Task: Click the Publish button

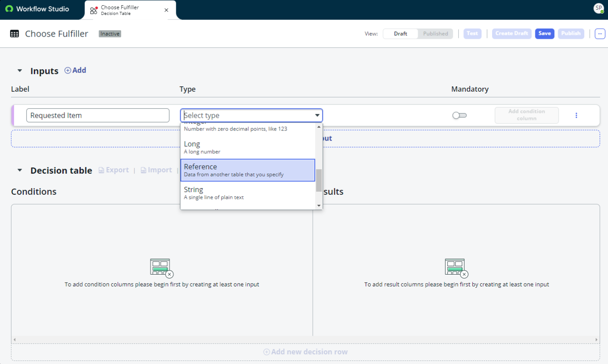Action: (571, 33)
